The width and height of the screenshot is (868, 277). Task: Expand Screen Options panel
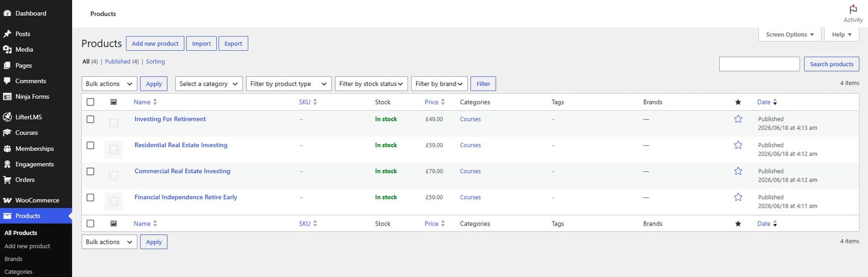(x=790, y=34)
